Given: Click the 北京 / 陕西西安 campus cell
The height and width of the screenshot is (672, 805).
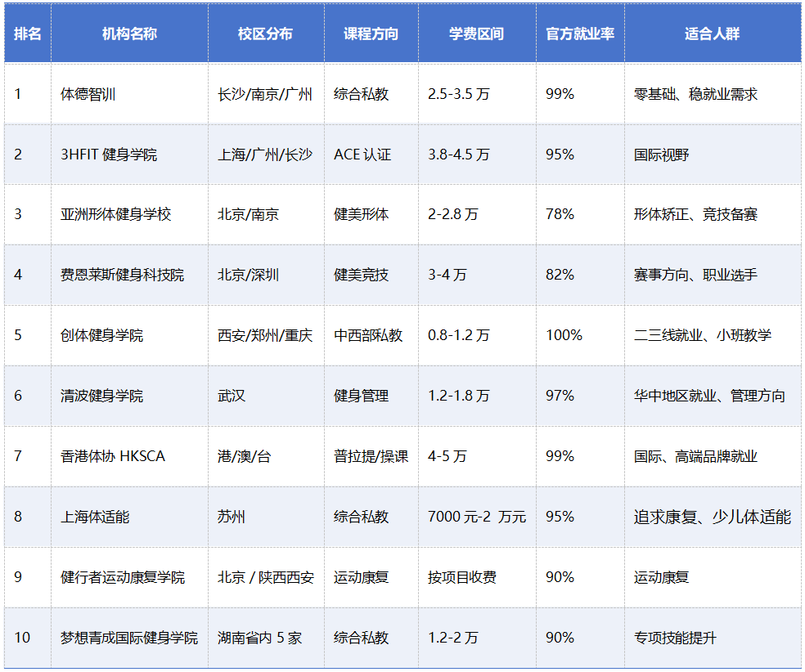Looking at the screenshot, I should (x=266, y=577).
